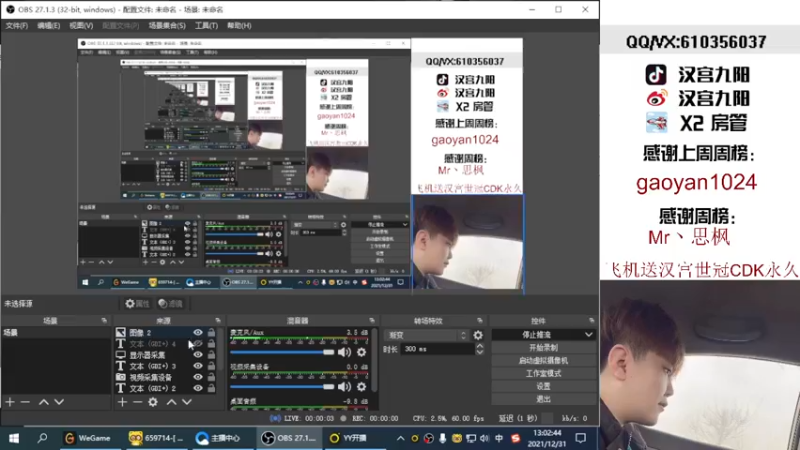Mute the 麦克风/Aux speaker icon
Viewport: 800px width, 450px height.
click(x=344, y=352)
